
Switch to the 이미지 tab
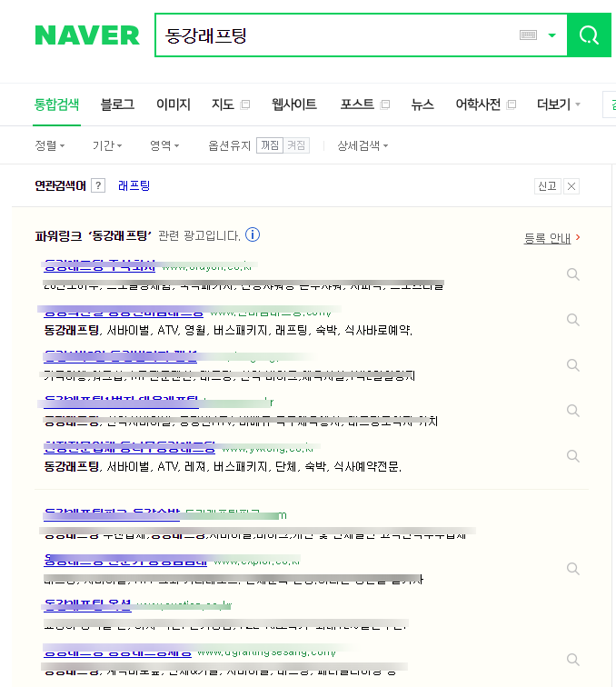coord(173,105)
